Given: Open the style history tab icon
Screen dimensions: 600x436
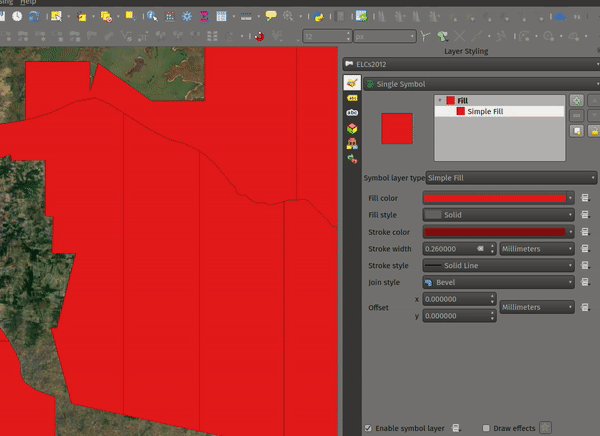Looking at the screenshot, I should point(352,159).
